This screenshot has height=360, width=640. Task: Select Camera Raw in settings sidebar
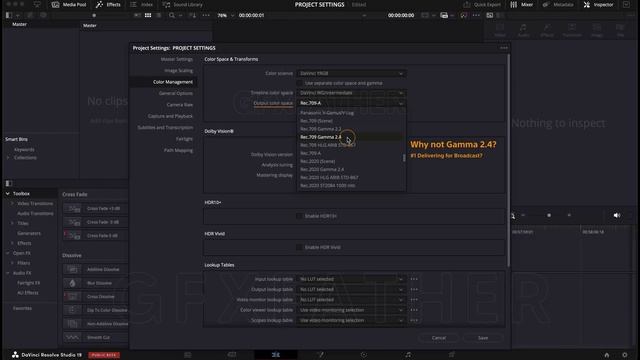[180, 105]
